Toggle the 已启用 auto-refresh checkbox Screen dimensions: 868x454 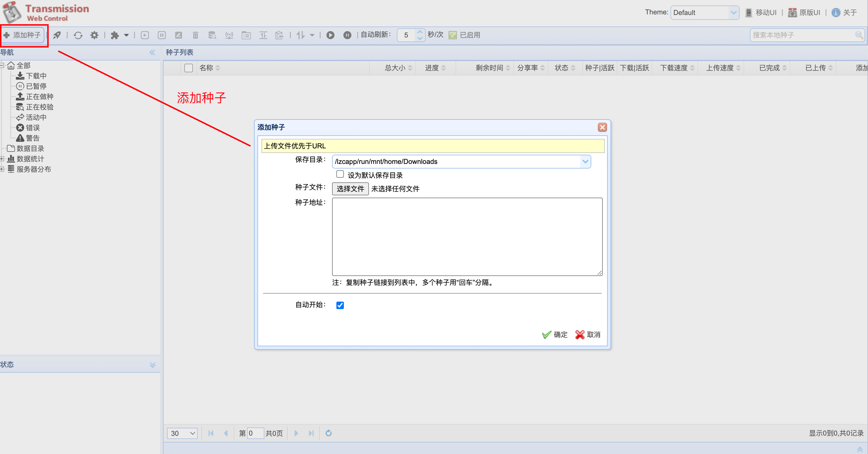(x=453, y=35)
